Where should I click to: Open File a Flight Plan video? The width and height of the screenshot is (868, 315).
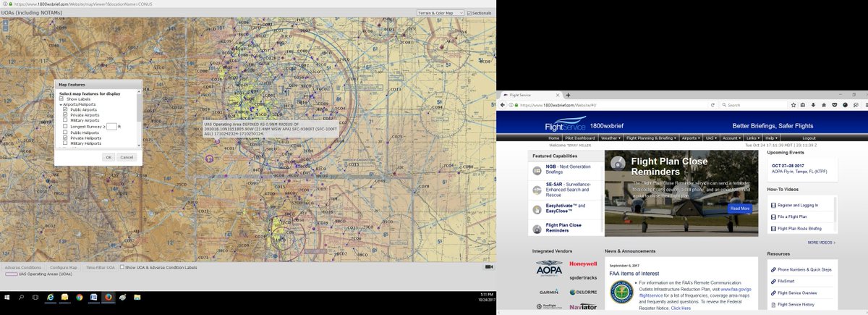pyautogui.click(x=793, y=217)
